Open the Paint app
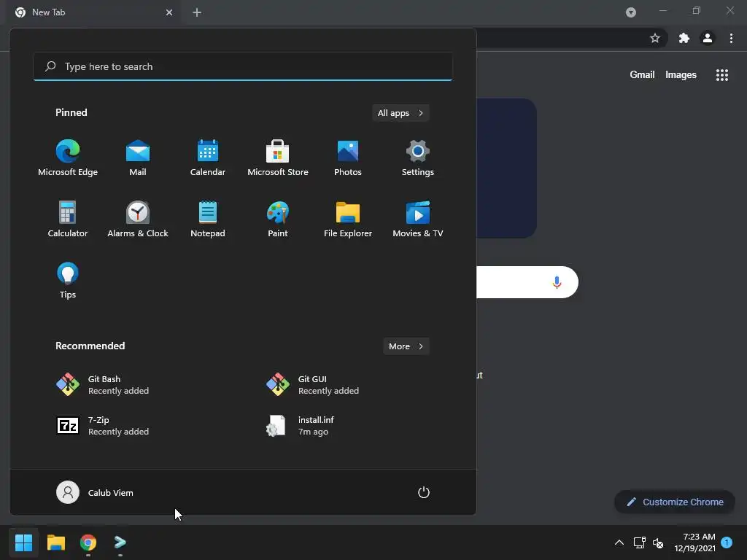This screenshot has height=560, width=747. (x=278, y=219)
